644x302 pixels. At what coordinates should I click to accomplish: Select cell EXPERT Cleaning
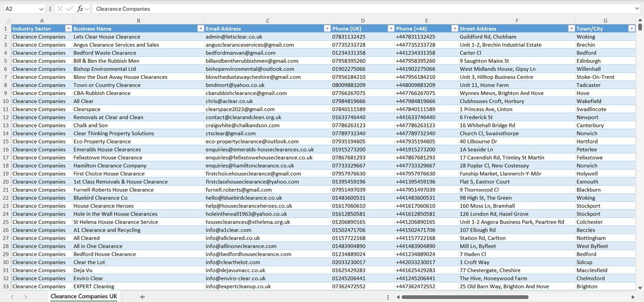click(139, 286)
